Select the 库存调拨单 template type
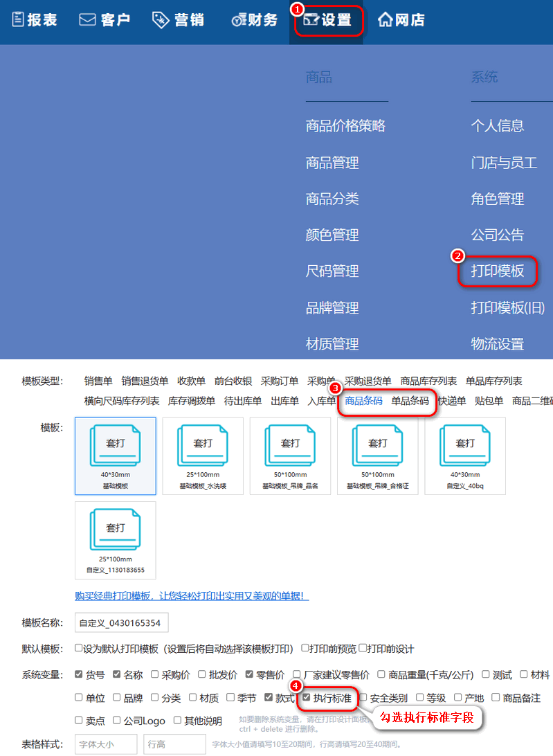Screen dimensions: 553x756 192,401
